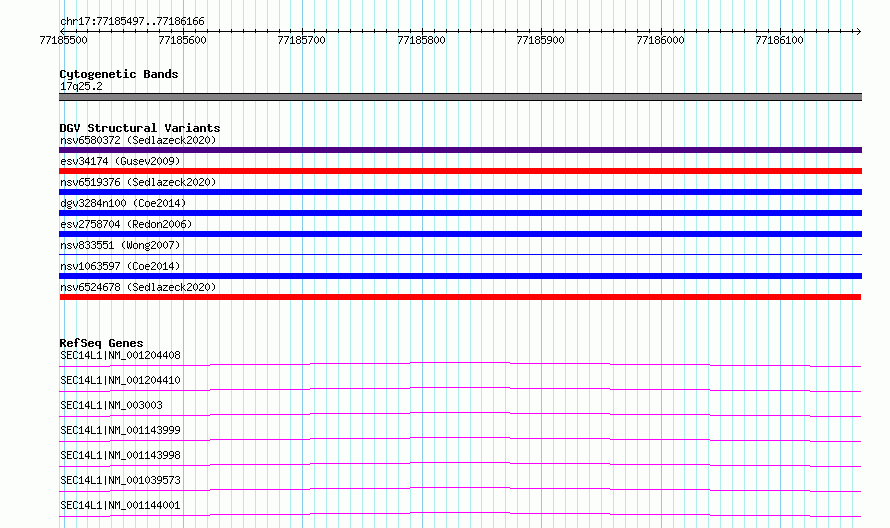
Task: Click the gray 17q25.2 cytogenetic band bar
Action: [460, 97]
